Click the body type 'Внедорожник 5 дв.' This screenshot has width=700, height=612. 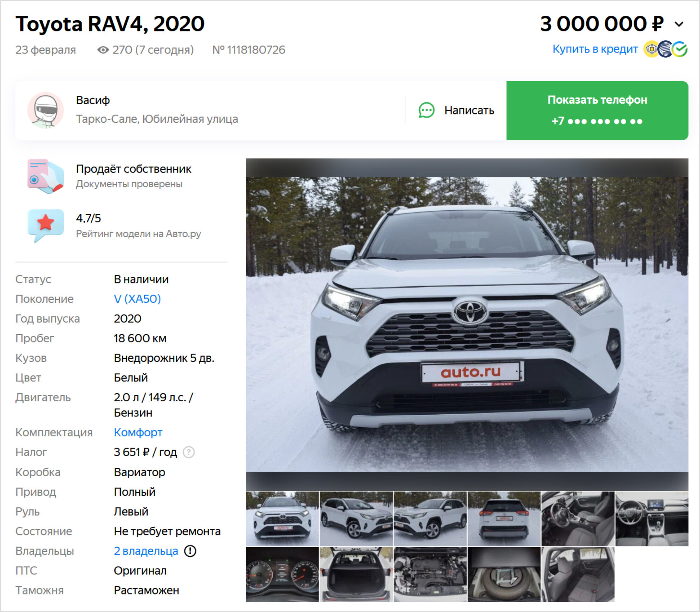tap(164, 358)
